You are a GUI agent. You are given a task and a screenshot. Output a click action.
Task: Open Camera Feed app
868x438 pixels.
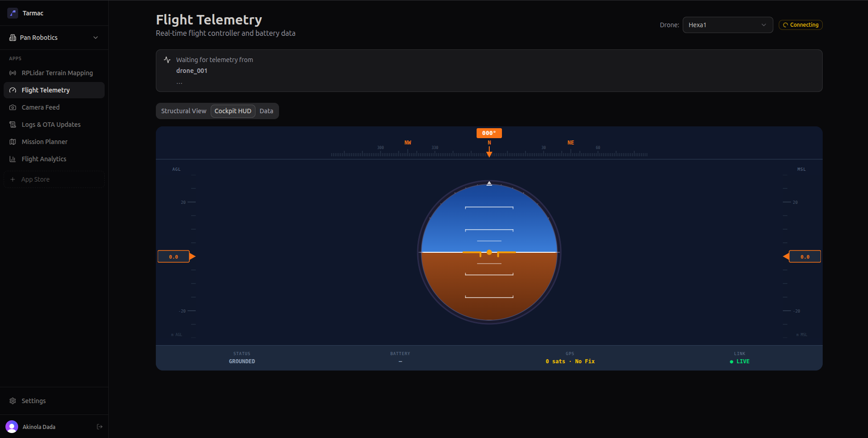54,107
